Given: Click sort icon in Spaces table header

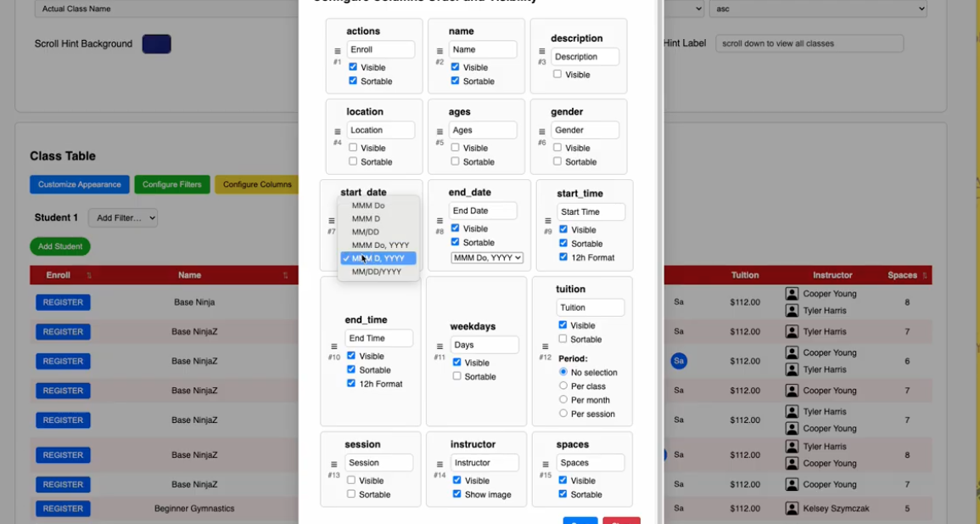Looking at the screenshot, I should [x=924, y=276].
